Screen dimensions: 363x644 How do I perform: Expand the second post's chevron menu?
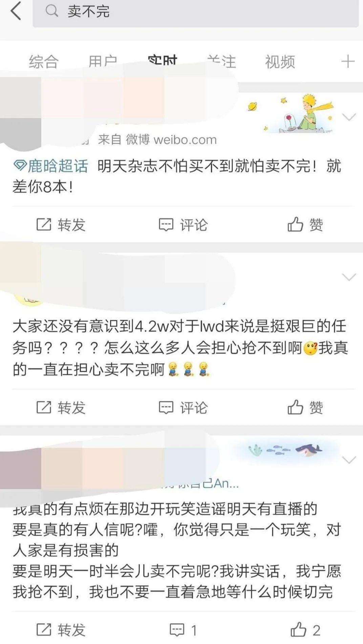(349, 277)
